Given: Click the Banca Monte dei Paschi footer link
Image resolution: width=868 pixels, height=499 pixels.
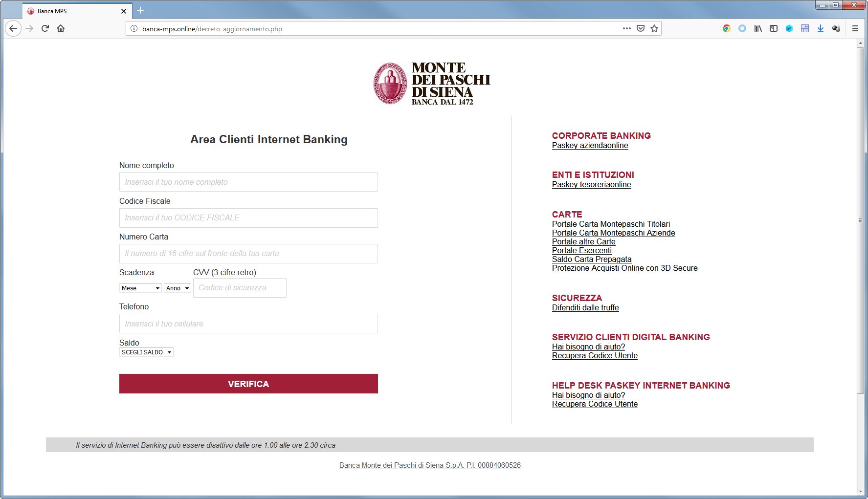Looking at the screenshot, I should [430, 465].
